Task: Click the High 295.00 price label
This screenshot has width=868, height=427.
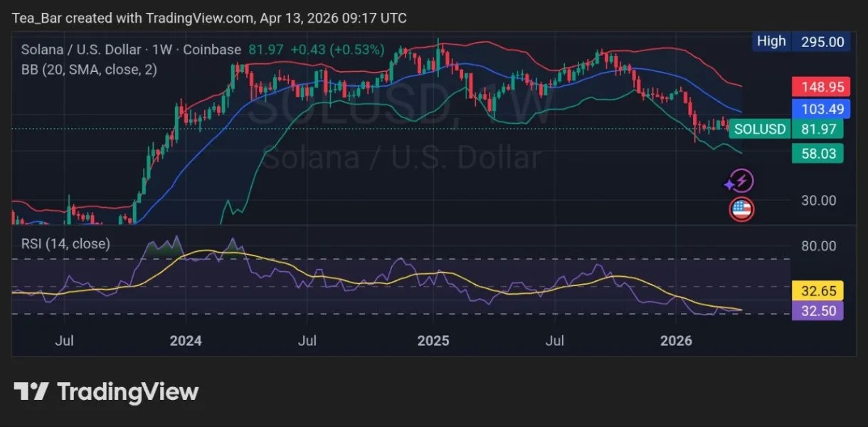Action: (x=801, y=41)
